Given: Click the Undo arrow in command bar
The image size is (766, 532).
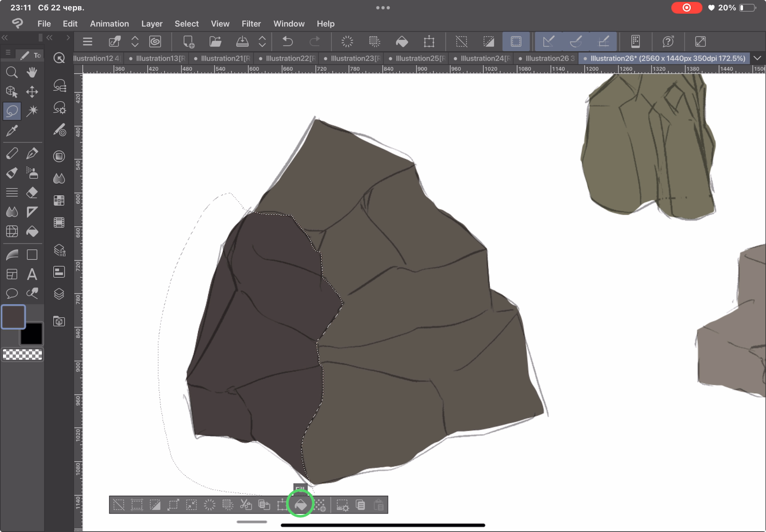Looking at the screenshot, I should click(x=288, y=42).
